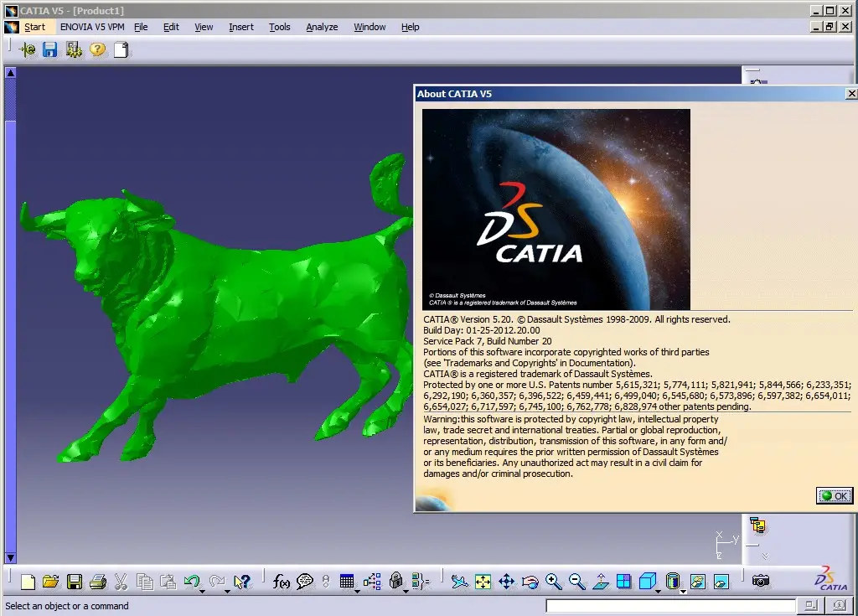The height and width of the screenshot is (616, 858).
Task: Click the Multi-View quad window icon
Action: (x=623, y=582)
